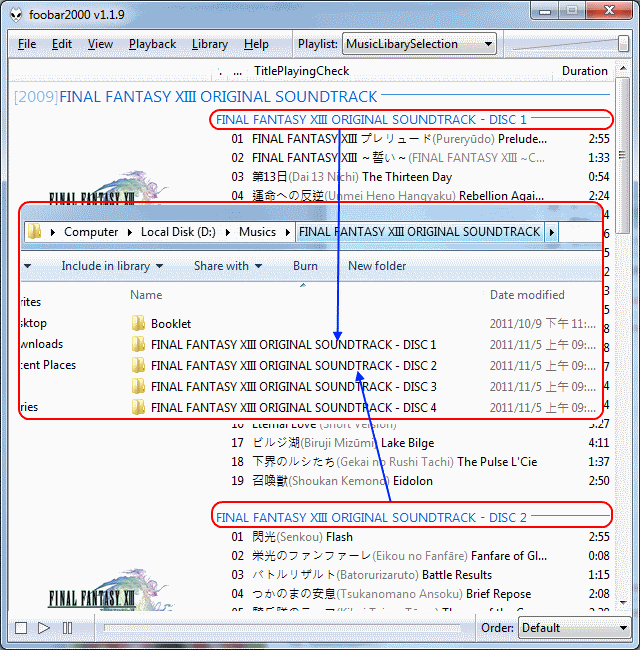Select track 03 Battle Results
This screenshot has width=640, height=650.
click(420, 575)
